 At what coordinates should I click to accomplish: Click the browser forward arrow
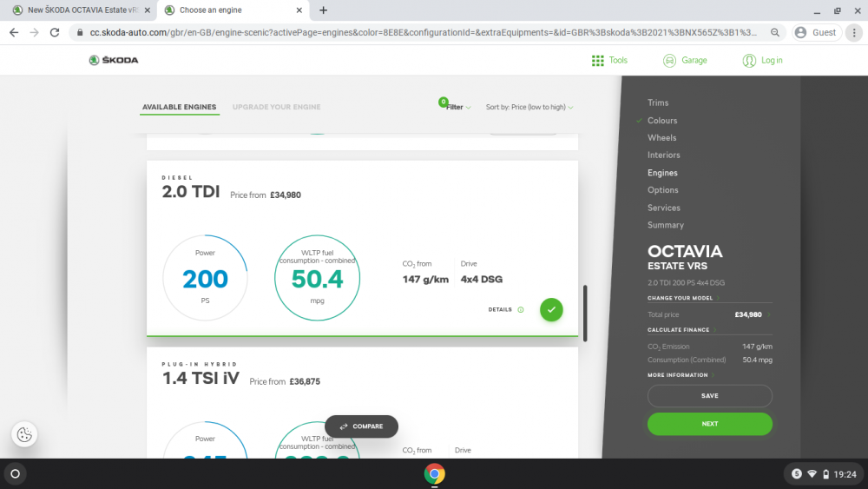tap(35, 33)
